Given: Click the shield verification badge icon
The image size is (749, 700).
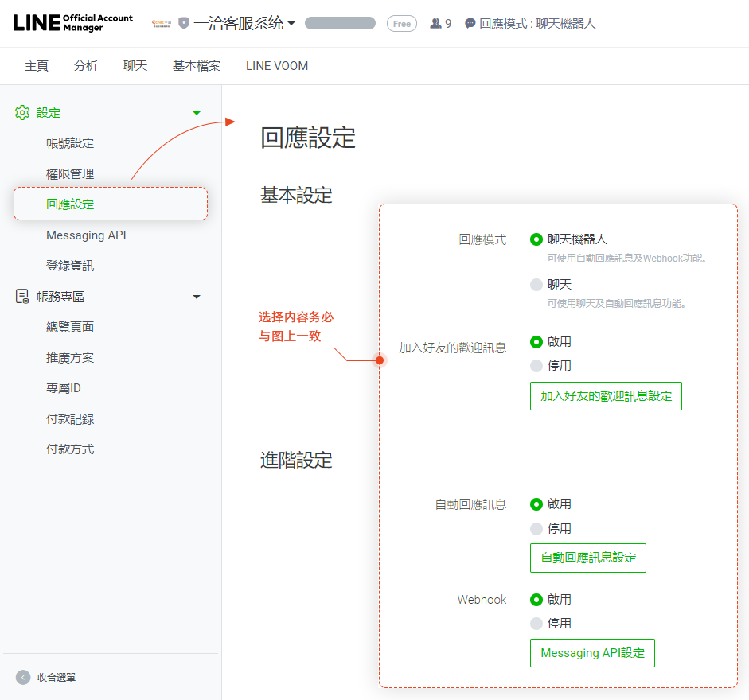Looking at the screenshot, I should pos(184,23).
